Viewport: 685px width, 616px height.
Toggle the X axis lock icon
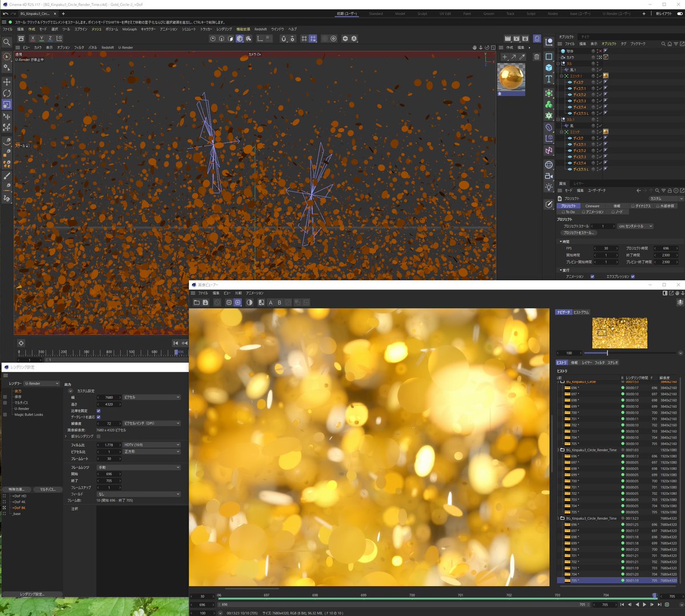point(33,38)
